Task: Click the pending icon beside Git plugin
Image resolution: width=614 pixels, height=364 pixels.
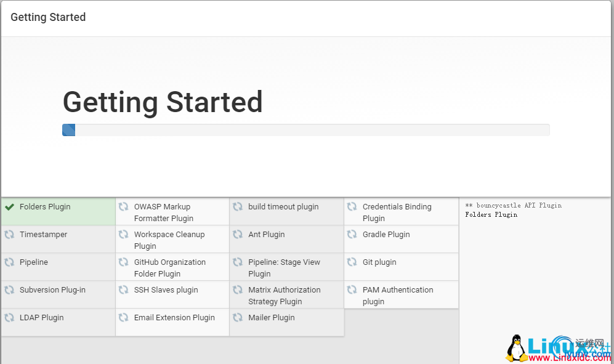Action: click(352, 262)
